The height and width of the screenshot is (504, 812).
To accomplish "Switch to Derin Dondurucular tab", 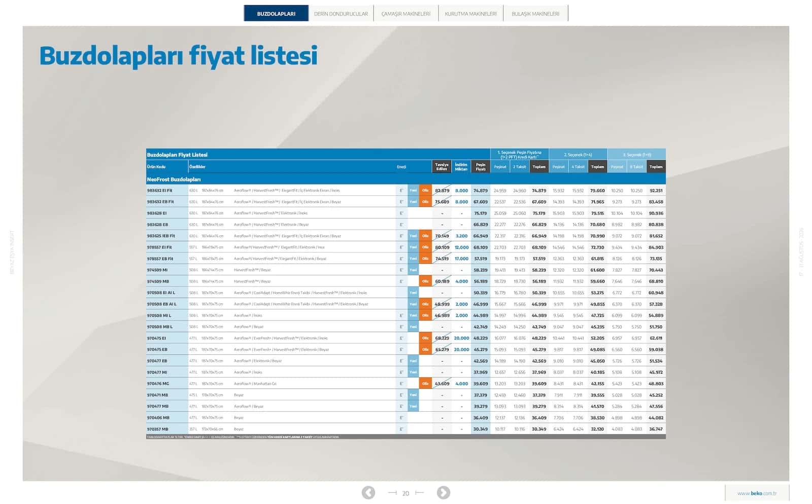I will 341,14.
